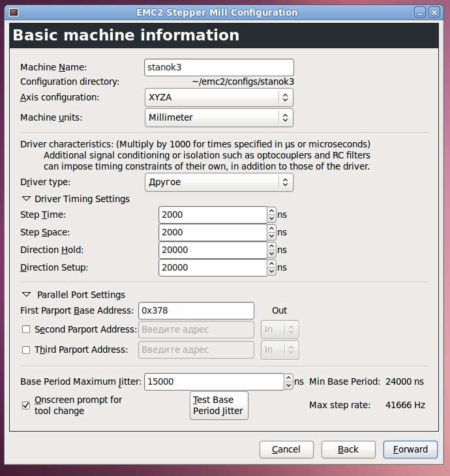Toggle Onscreen prompt for tool change

coord(26,406)
